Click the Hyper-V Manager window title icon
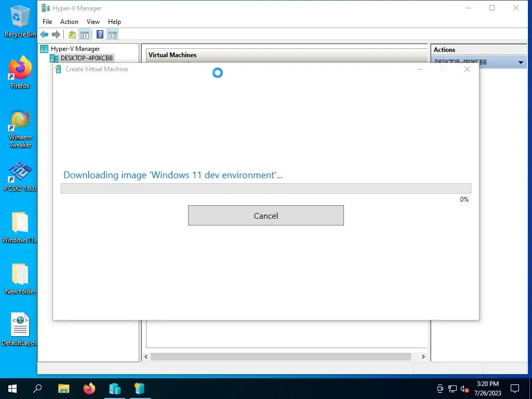532x399 pixels. coord(46,8)
